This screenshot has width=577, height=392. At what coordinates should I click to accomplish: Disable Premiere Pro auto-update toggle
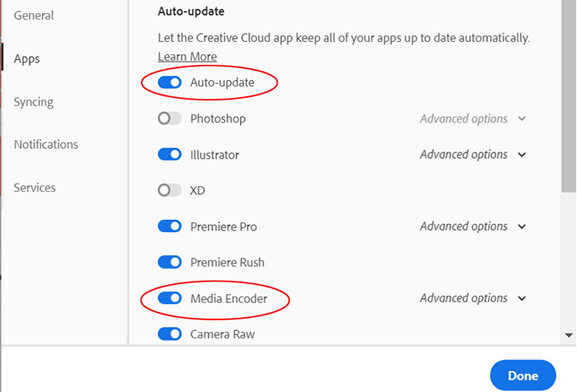(170, 226)
